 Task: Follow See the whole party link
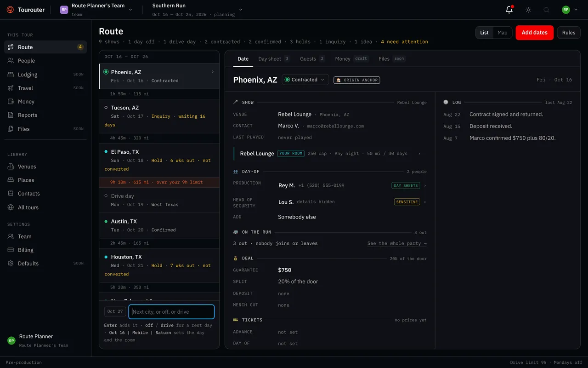click(397, 243)
